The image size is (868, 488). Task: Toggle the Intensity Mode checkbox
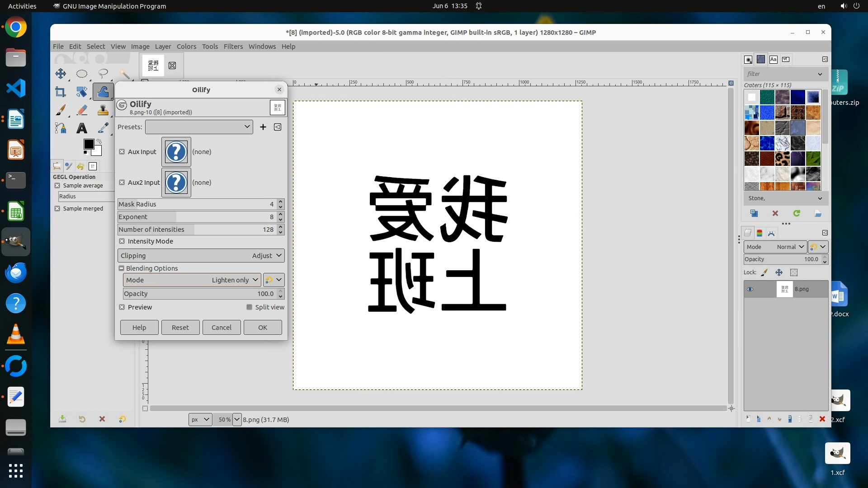coord(122,241)
